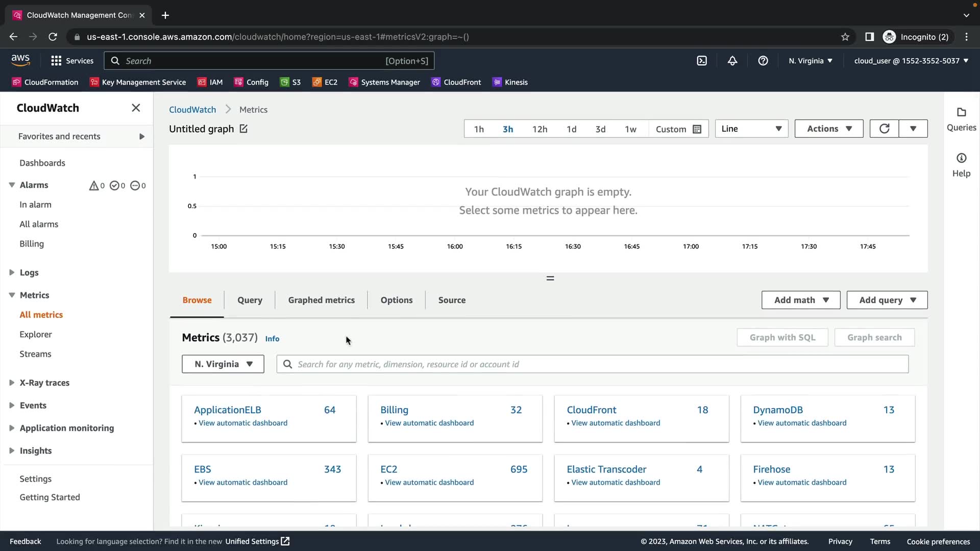
Task: Click the refresh graph icon button
Action: point(884,129)
